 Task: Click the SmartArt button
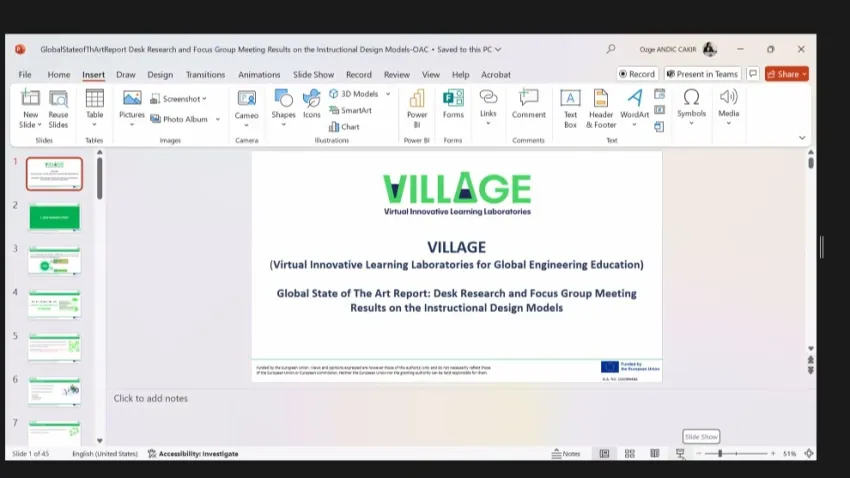point(350,111)
